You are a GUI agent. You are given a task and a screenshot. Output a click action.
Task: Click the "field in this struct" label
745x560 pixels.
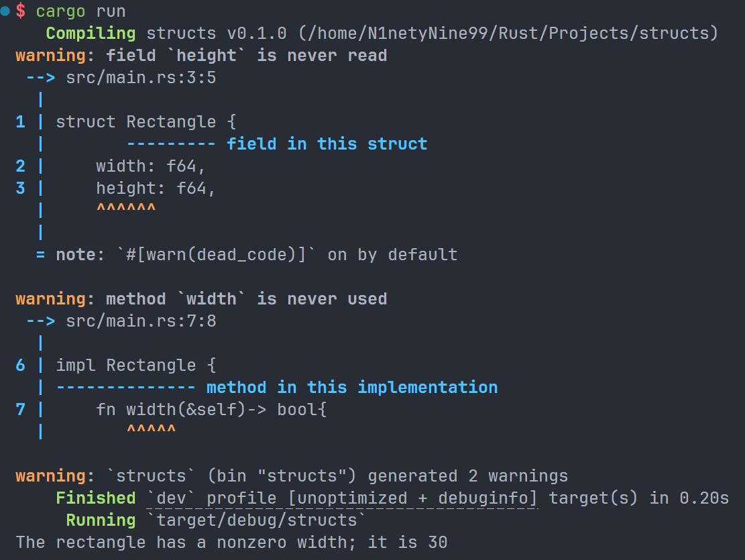[327, 144]
